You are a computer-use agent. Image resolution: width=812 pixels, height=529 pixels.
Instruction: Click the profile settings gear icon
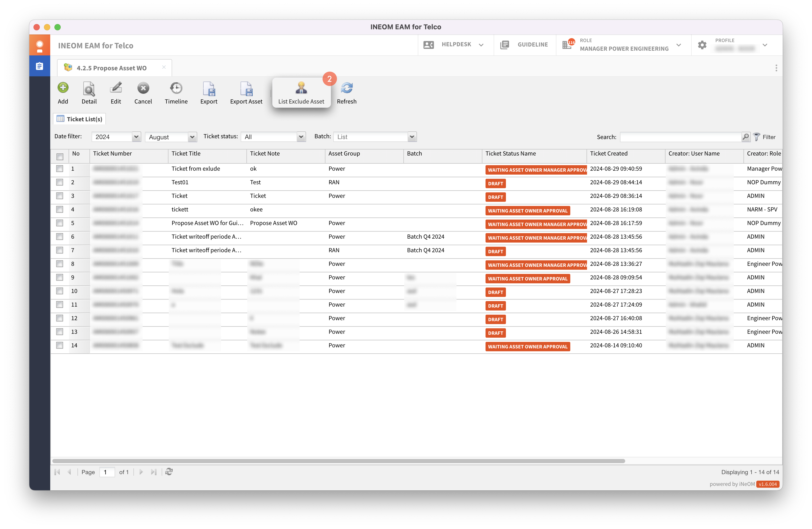(702, 45)
